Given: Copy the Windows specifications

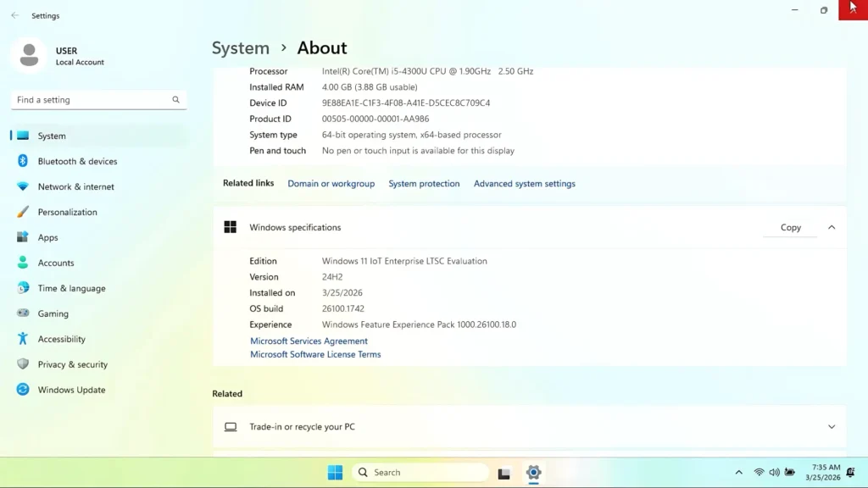Looking at the screenshot, I should tap(790, 227).
